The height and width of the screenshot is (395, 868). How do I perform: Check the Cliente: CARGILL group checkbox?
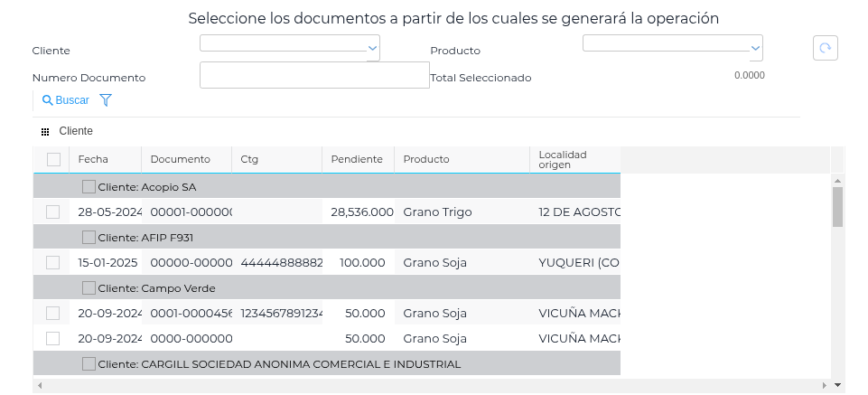point(89,364)
